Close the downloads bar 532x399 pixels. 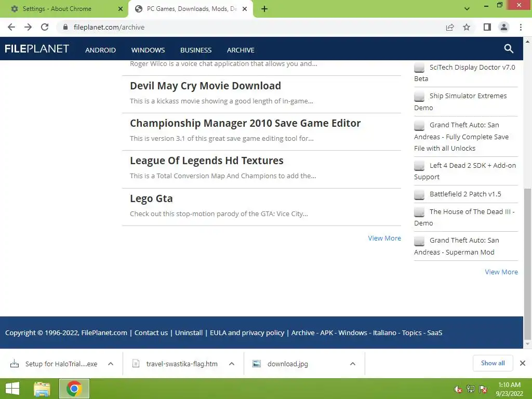523,363
